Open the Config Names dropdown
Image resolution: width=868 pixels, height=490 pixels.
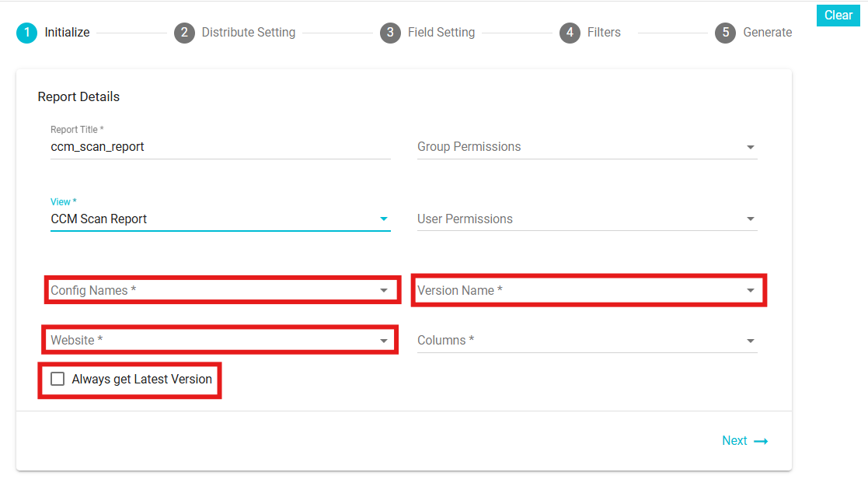pos(220,290)
